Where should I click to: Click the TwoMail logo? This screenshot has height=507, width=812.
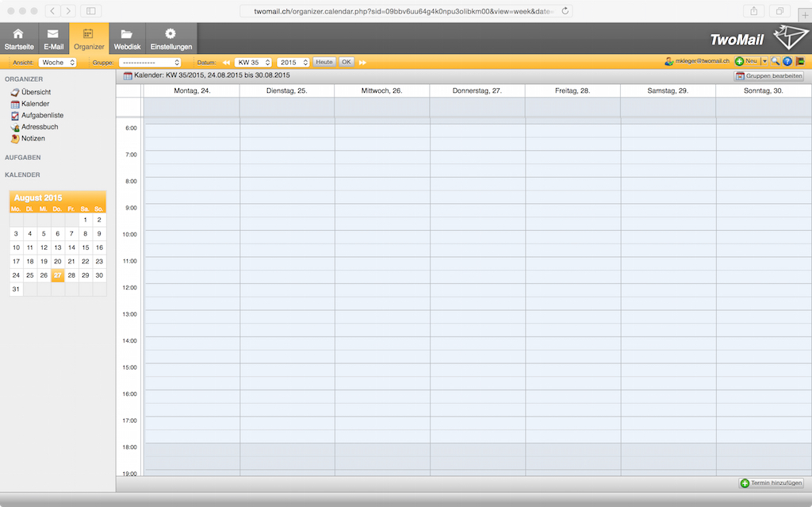(x=759, y=38)
